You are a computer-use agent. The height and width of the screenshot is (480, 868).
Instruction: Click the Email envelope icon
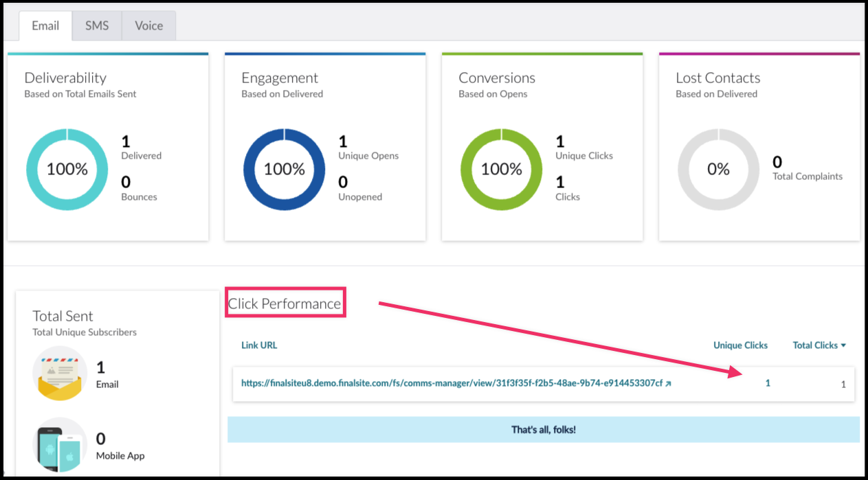pos(60,374)
